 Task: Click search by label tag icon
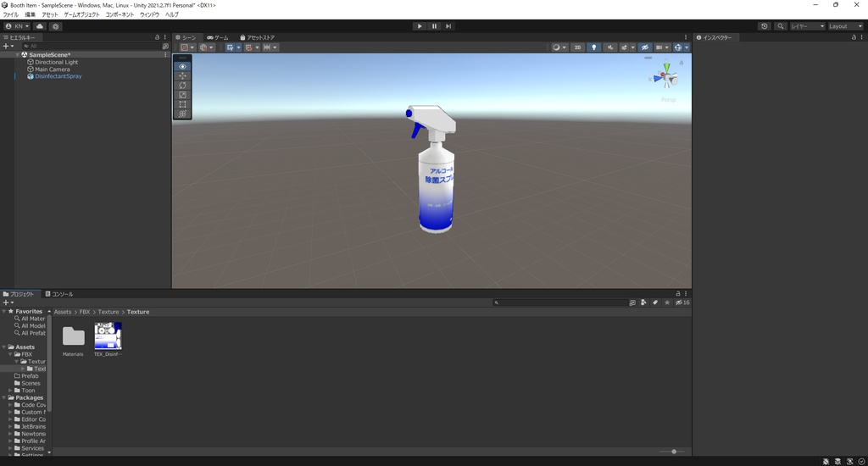tap(655, 302)
